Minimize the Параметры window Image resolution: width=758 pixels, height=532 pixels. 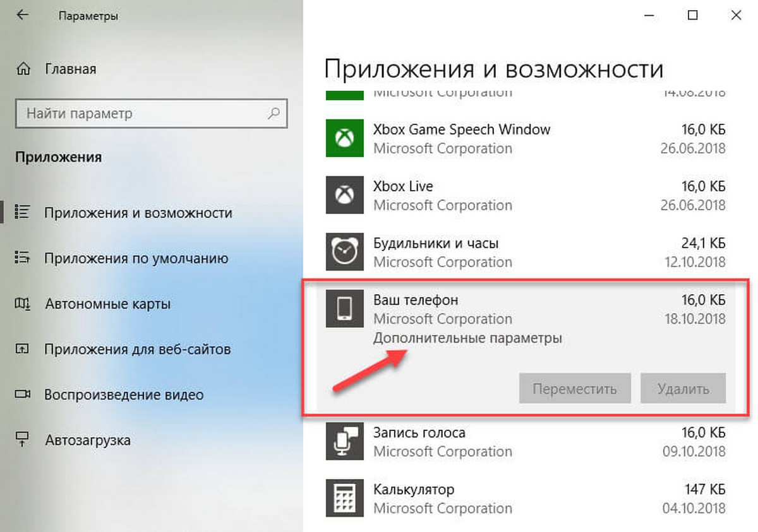click(649, 15)
